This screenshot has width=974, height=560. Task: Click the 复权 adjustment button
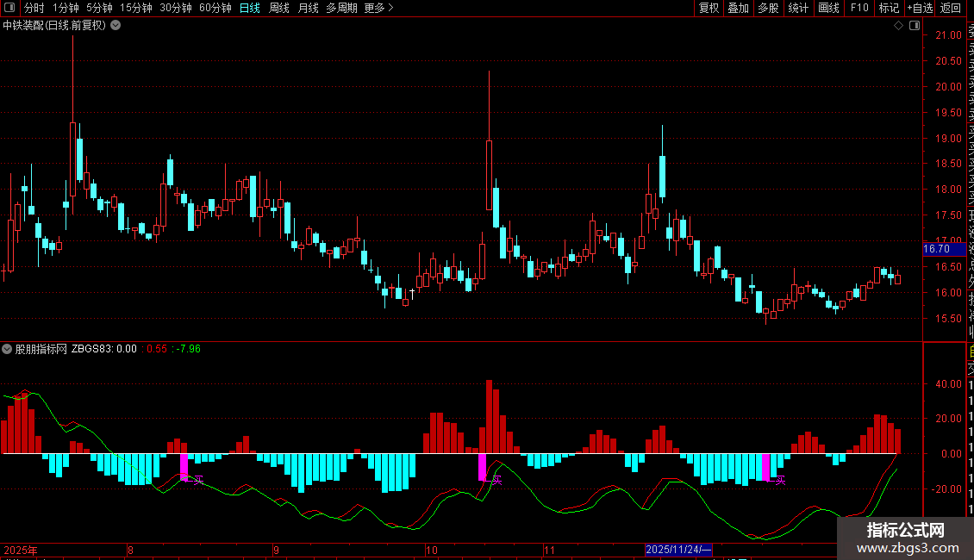tap(709, 8)
